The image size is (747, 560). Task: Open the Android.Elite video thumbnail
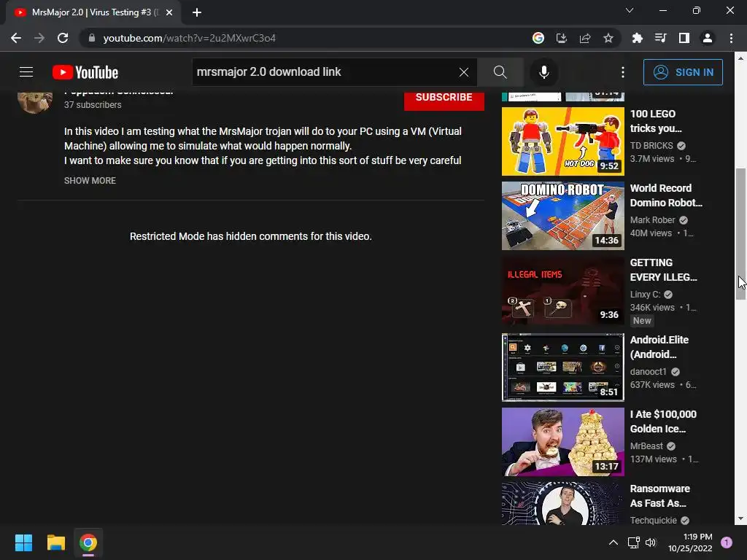562,367
